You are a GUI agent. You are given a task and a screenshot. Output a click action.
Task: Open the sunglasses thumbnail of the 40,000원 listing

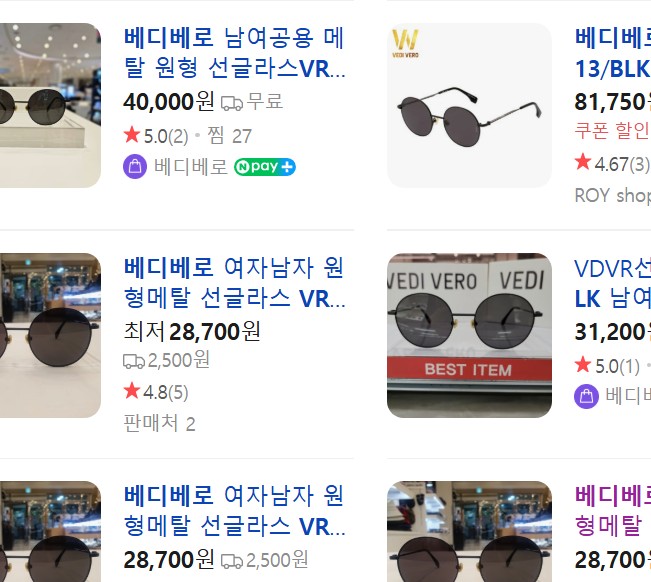[50, 105]
